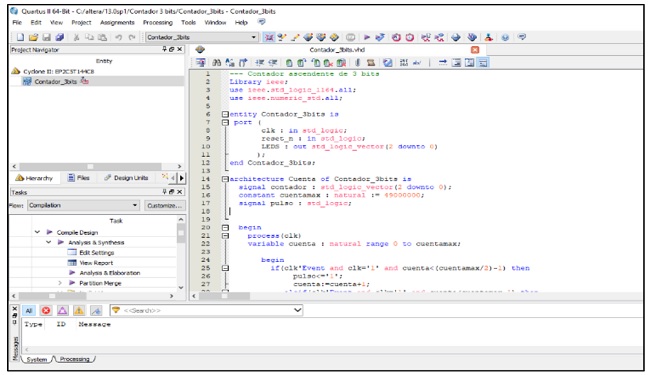Click the Save All icon
The width and height of the screenshot is (650, 375).
coord(60,37)
